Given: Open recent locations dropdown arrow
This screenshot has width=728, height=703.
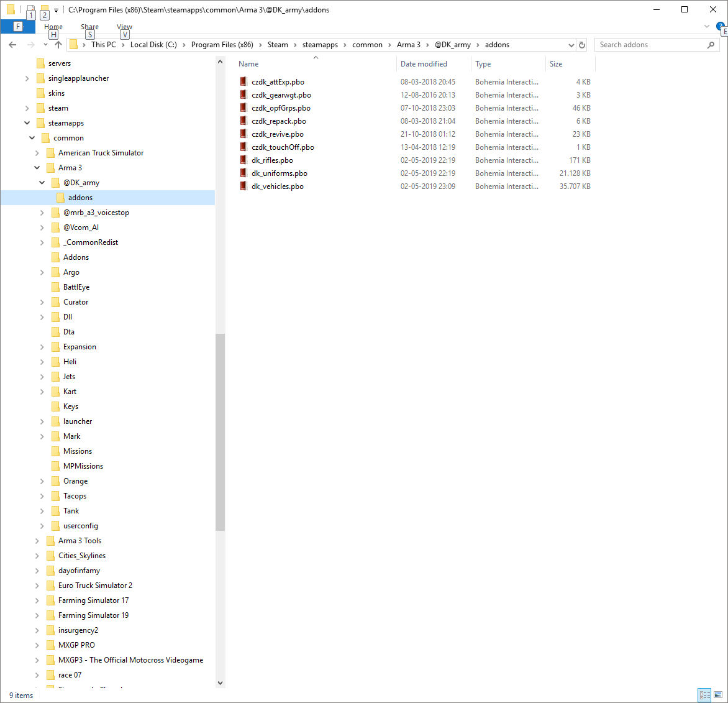Looking at the screenshot, I should click(45, 45).
